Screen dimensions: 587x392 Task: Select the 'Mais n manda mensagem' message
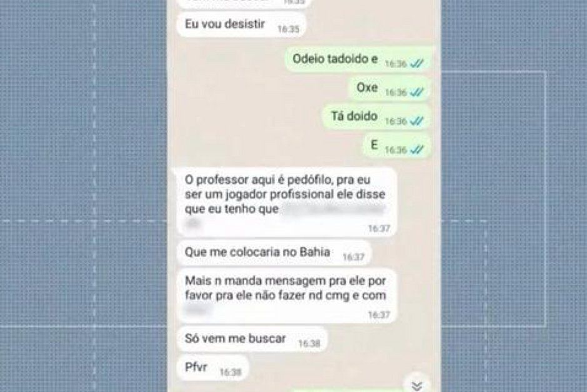[x=287, y=296]
